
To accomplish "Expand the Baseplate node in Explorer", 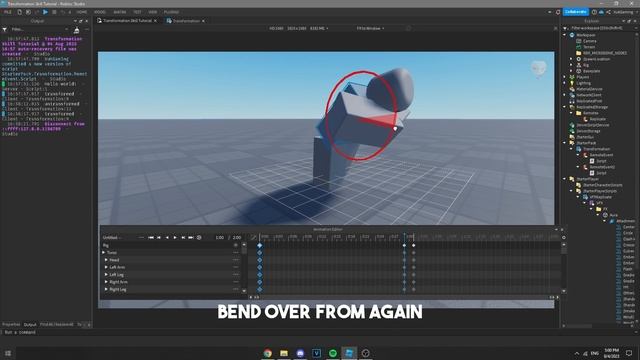I will 571,71.
